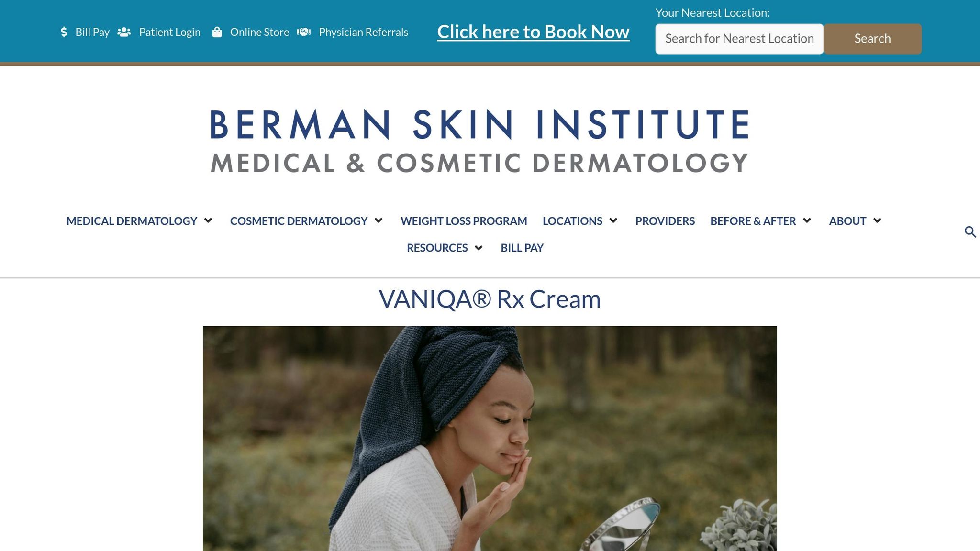
Task: Click the dollar sign Bill Pay icon
Action: tap(64, 32)
